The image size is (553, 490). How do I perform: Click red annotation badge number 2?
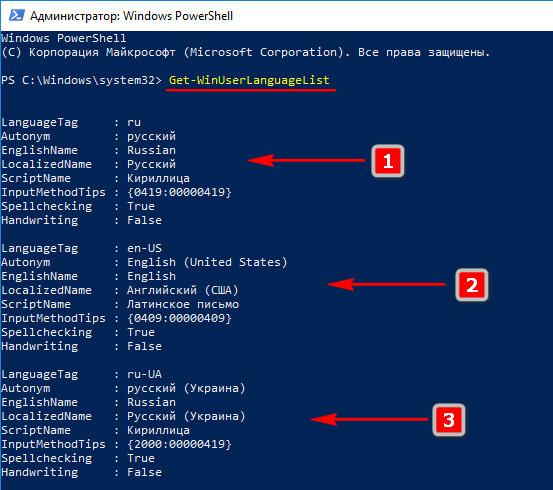(x=472, y=285)
